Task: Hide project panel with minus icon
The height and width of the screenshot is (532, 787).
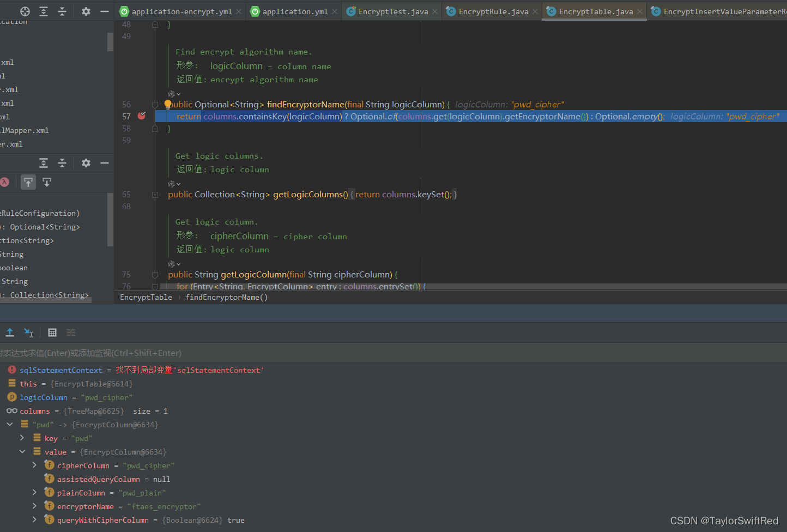Action: coord(105,11)
